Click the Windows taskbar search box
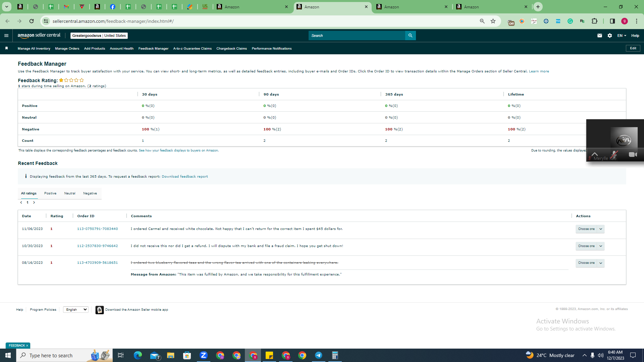Screen dimensions: 644x362 click(64, 355)
